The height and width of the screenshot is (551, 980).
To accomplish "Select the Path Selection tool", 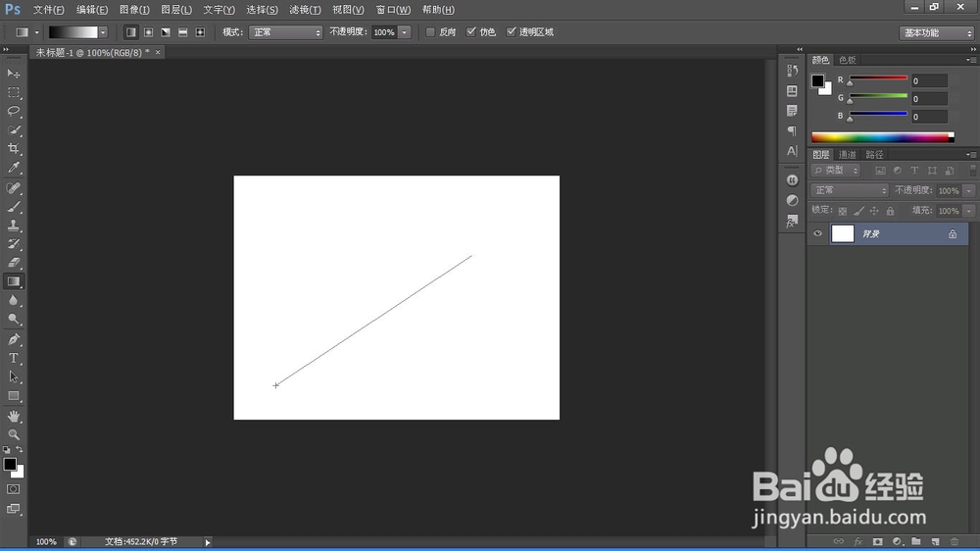I will click(x=13, y=377).
